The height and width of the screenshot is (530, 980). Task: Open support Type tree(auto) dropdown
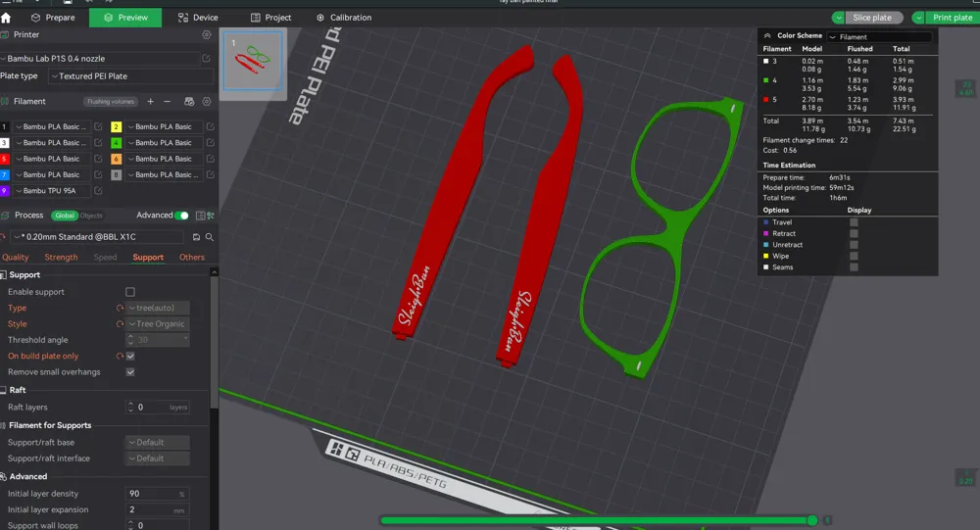point(158,309)
